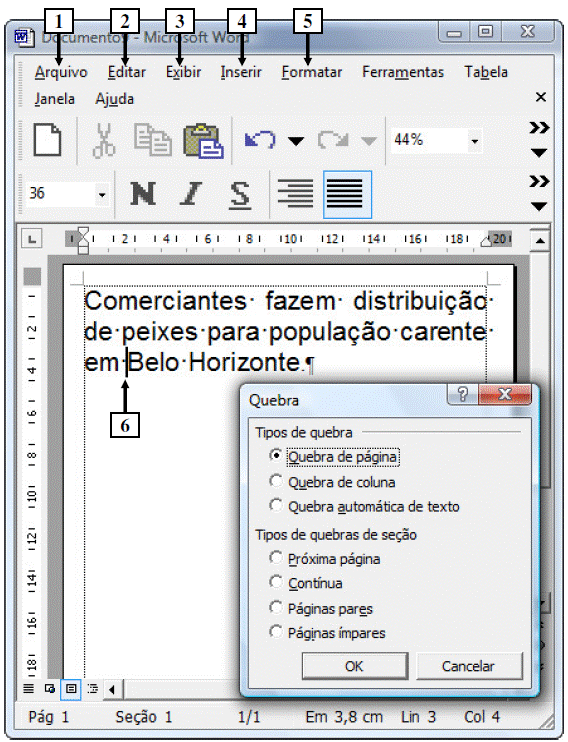Image resolution: width=568 pixels, height=742 pixels.
Task: Open the Formatar menu
Action: point(311,72)
